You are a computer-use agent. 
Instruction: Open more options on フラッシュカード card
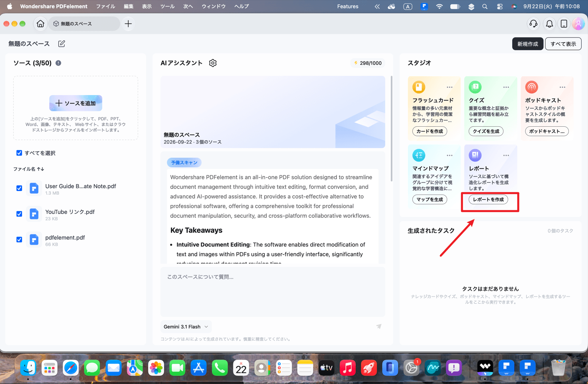tap(449, 87)
